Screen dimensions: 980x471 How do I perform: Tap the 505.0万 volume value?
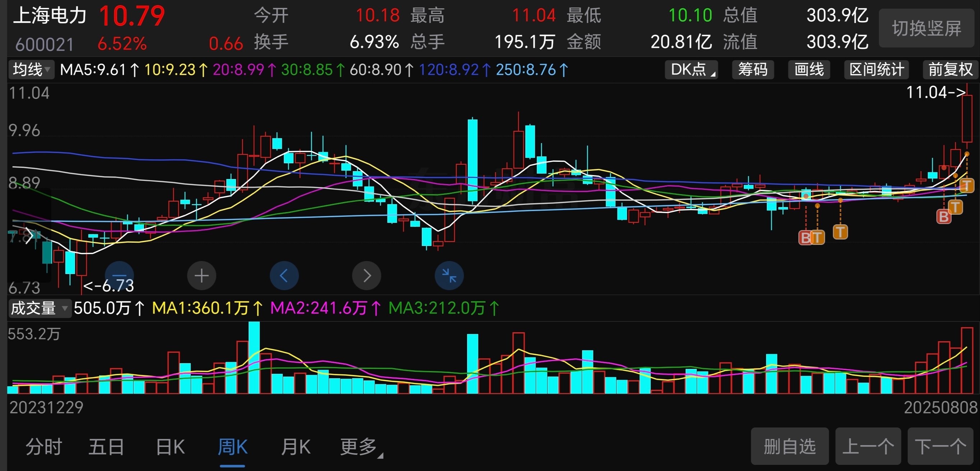tap(109, 308)
